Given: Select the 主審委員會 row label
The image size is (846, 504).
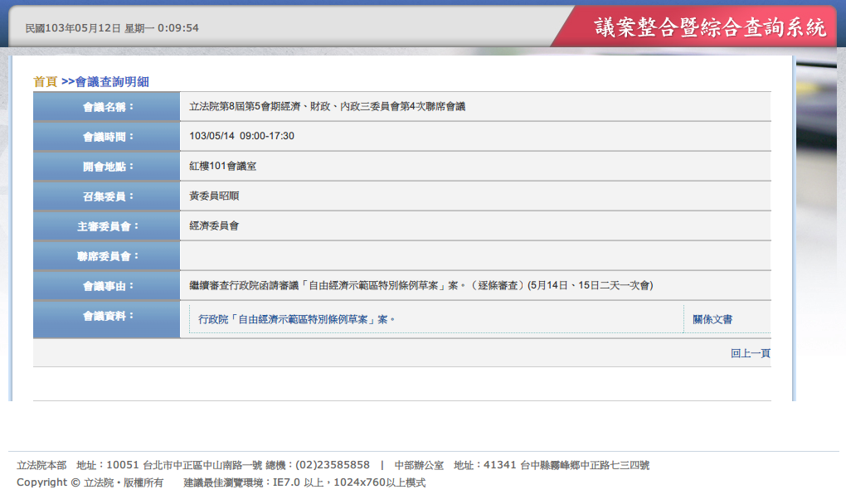Looking at the screenshot, I should tap(108, 226).
